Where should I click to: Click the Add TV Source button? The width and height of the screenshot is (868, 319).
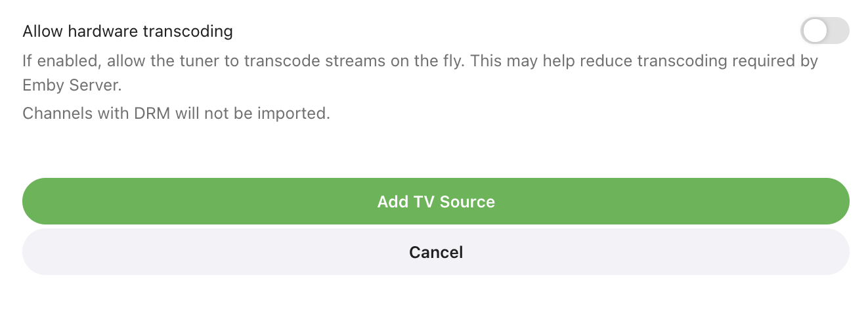point(435,202)
